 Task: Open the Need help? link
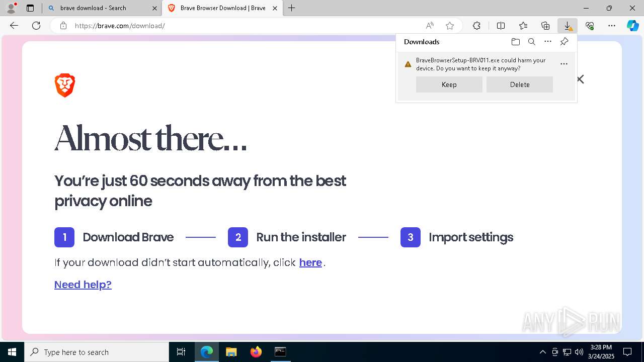click(83, 285)
